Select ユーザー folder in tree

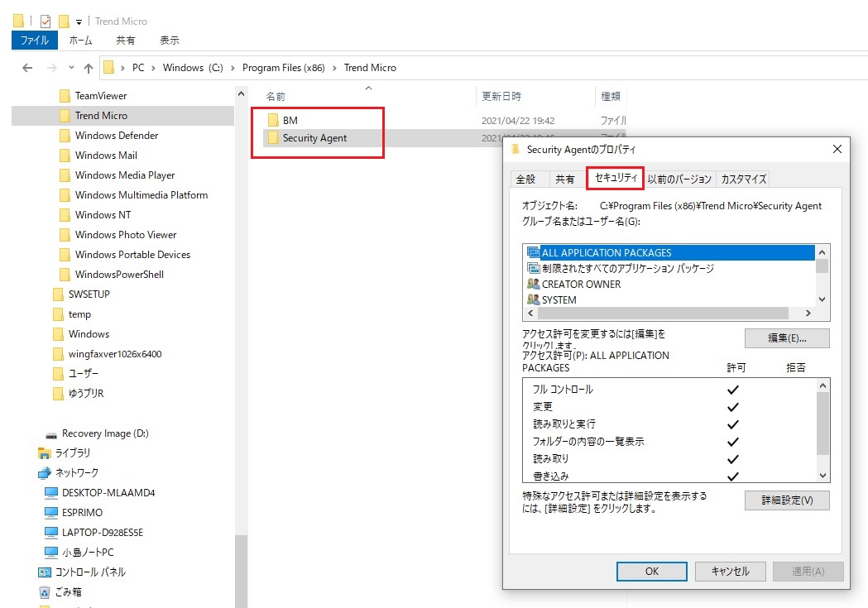coord(83,373)
